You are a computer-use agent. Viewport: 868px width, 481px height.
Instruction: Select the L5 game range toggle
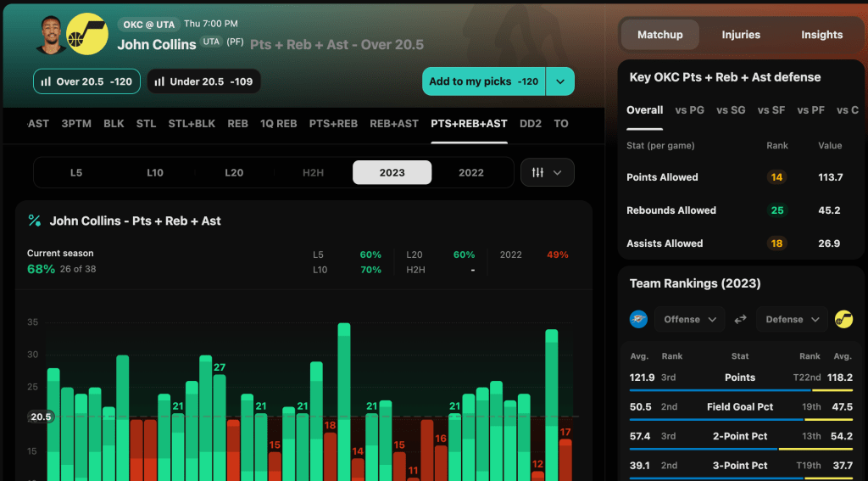(76, 172)
